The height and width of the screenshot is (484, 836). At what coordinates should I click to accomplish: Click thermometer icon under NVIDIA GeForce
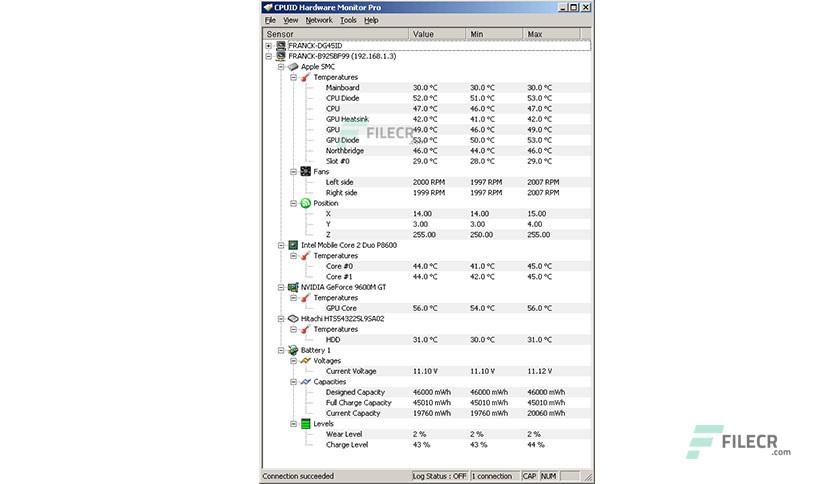(306, 298)
